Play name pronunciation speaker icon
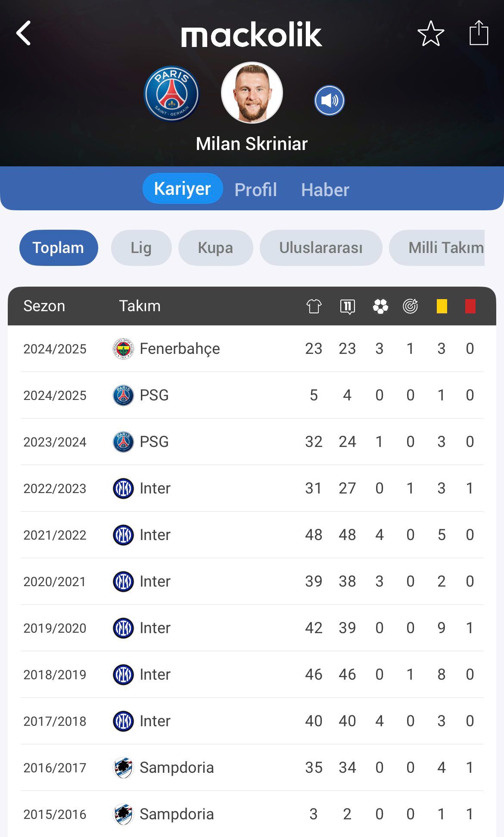 click(x=330, y=100)
